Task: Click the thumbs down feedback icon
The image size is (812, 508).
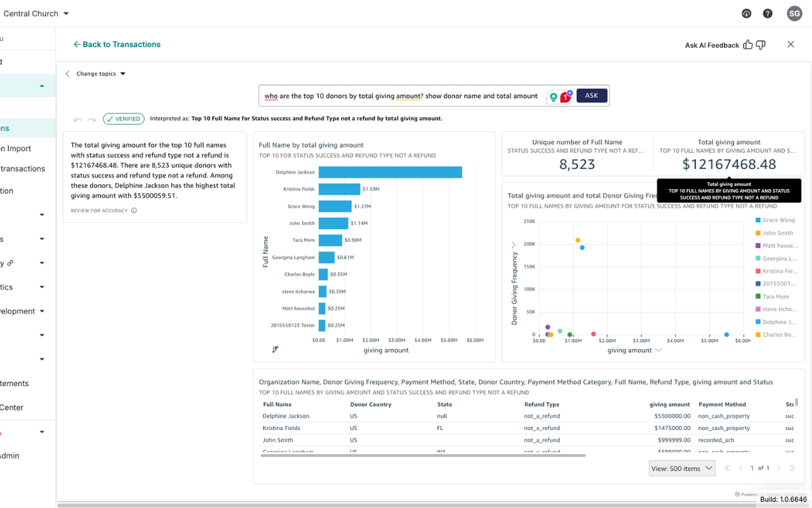Action: click(x=761, y=45)
